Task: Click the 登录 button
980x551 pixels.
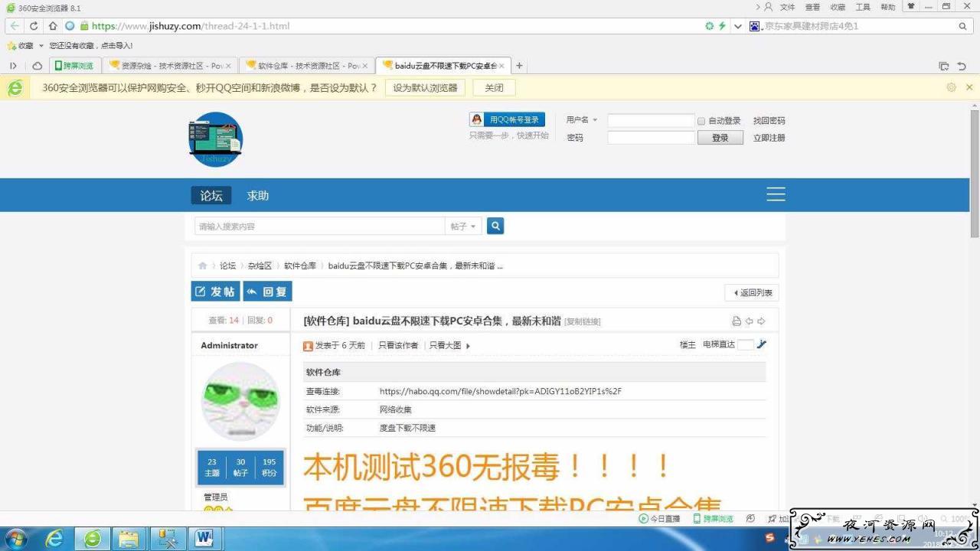Action: [720, 138]
